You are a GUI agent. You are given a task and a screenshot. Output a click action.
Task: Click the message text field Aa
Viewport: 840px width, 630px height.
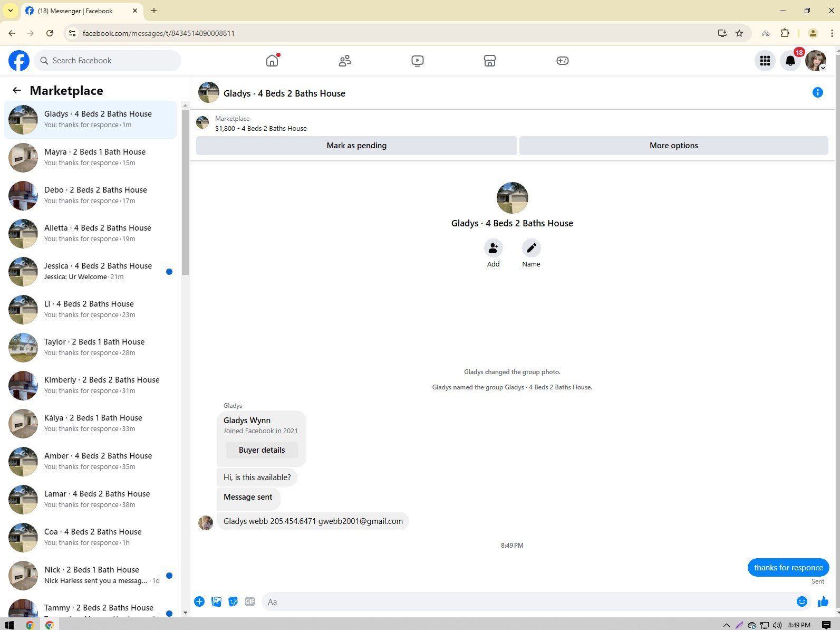pyautogui.click(x=528, y=602)
